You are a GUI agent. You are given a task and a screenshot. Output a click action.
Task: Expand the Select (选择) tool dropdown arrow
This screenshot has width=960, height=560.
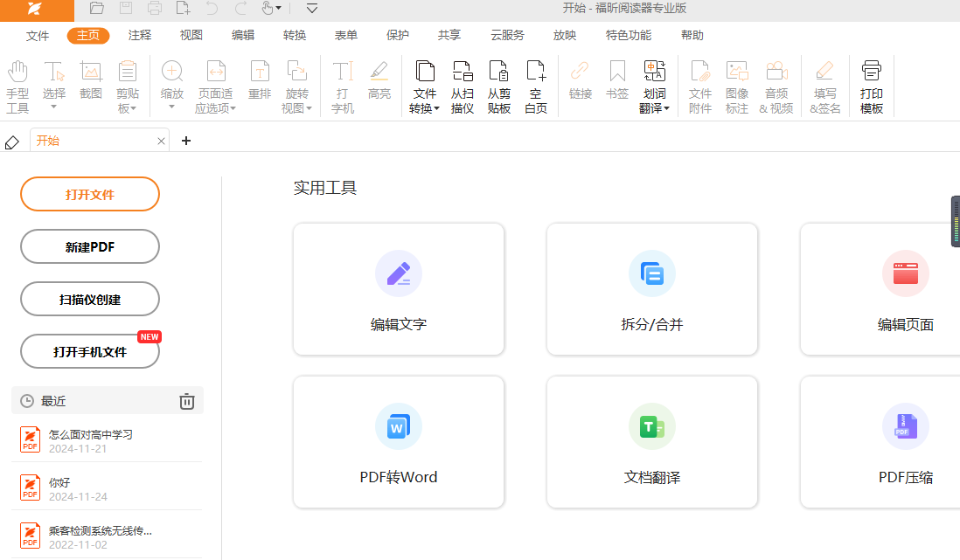[x=54, y=107]
